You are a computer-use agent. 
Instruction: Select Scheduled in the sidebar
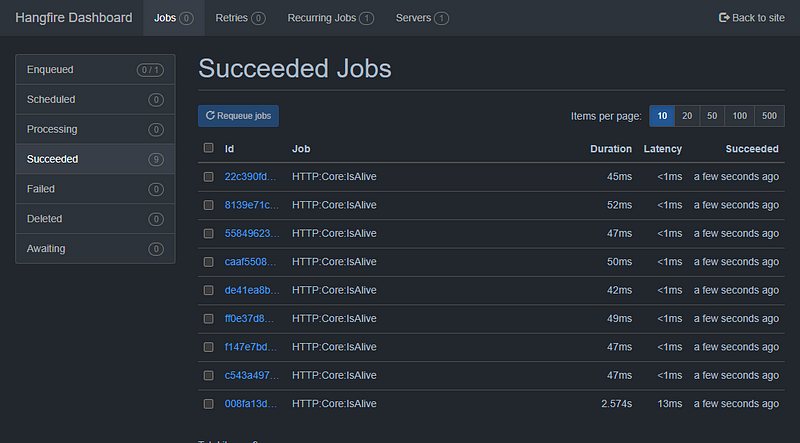(x=95, y=100)
